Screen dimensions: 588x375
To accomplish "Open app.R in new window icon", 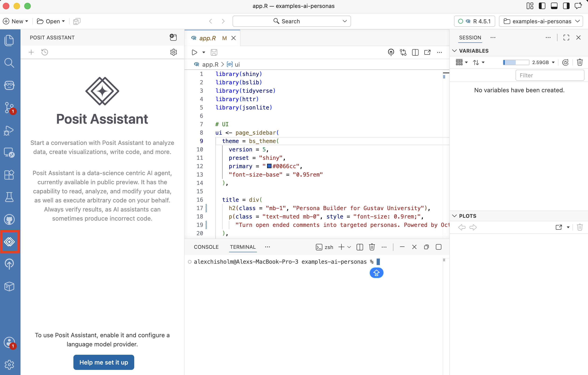I will coord(427,52).
